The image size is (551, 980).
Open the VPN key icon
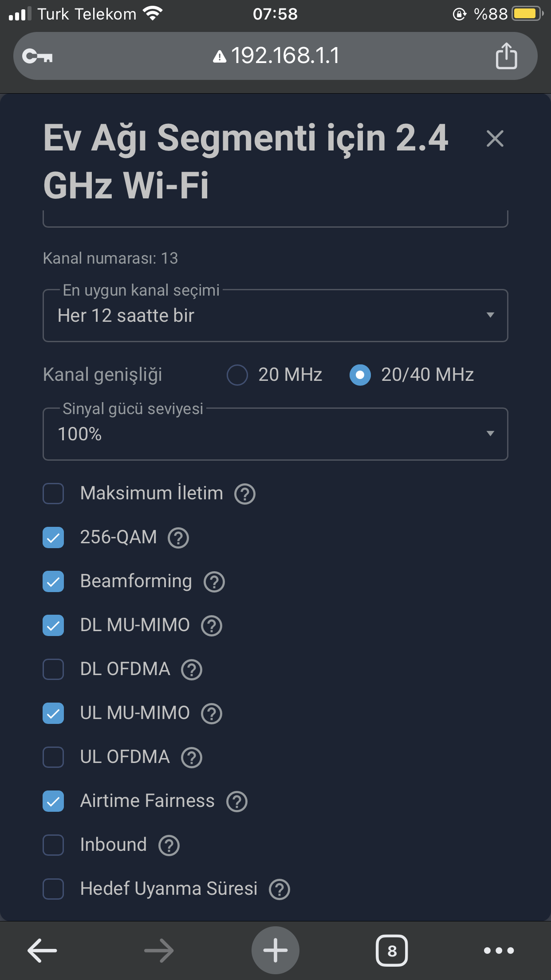tap(38, 56)
